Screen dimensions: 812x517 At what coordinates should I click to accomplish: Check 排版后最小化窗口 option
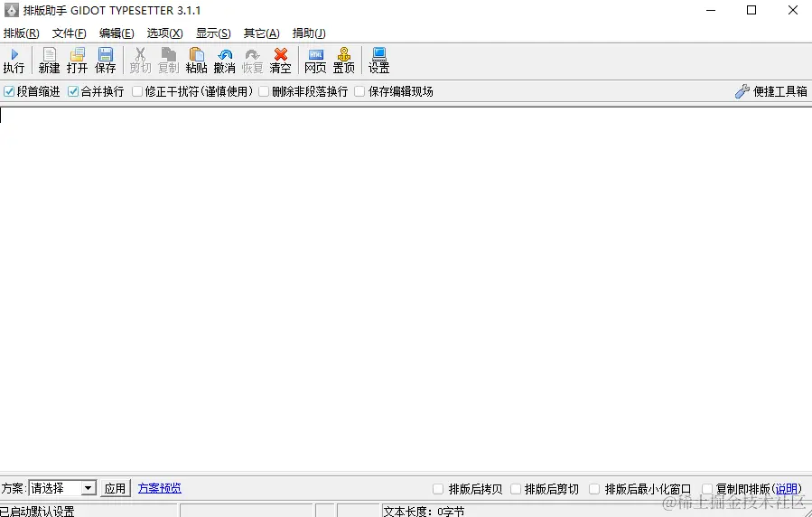pyautogui.click(x=594, y=489)
